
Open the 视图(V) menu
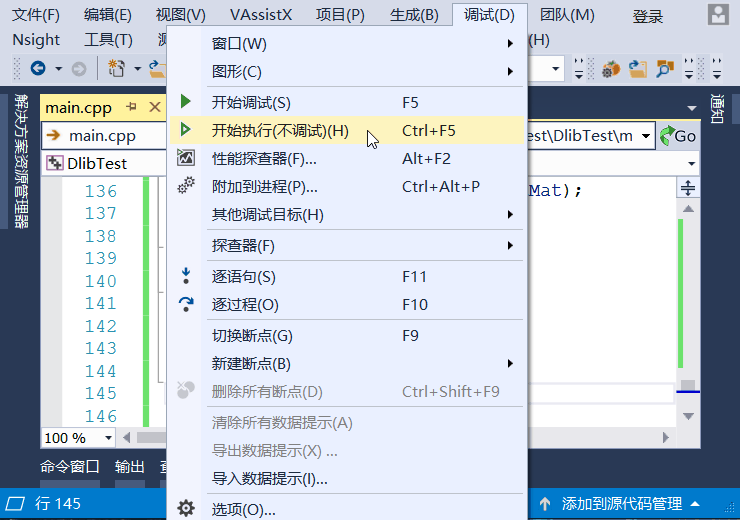181,15
